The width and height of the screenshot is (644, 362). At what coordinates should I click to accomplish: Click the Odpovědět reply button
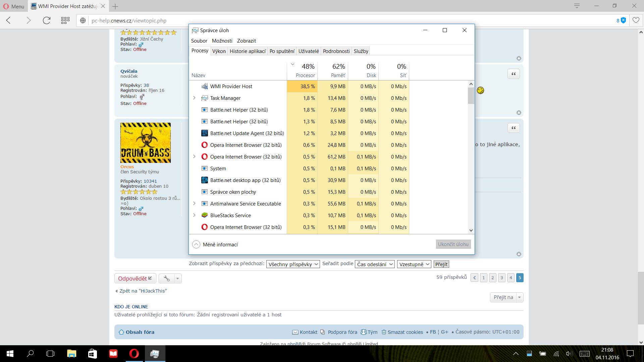point(135,278)
